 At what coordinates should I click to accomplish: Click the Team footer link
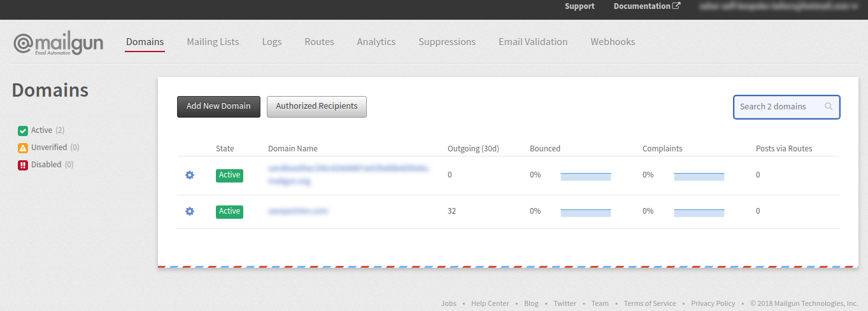tap(600, 303)
